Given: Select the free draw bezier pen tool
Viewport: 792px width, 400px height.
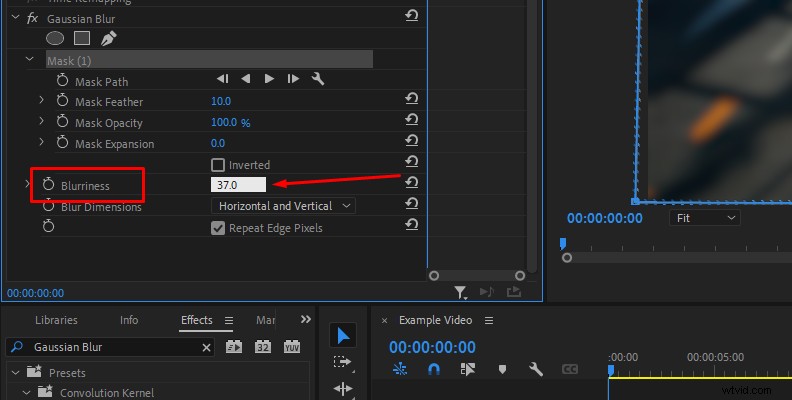Looking at the screenshot, I should pyautogui.click(x=108, y=38).
